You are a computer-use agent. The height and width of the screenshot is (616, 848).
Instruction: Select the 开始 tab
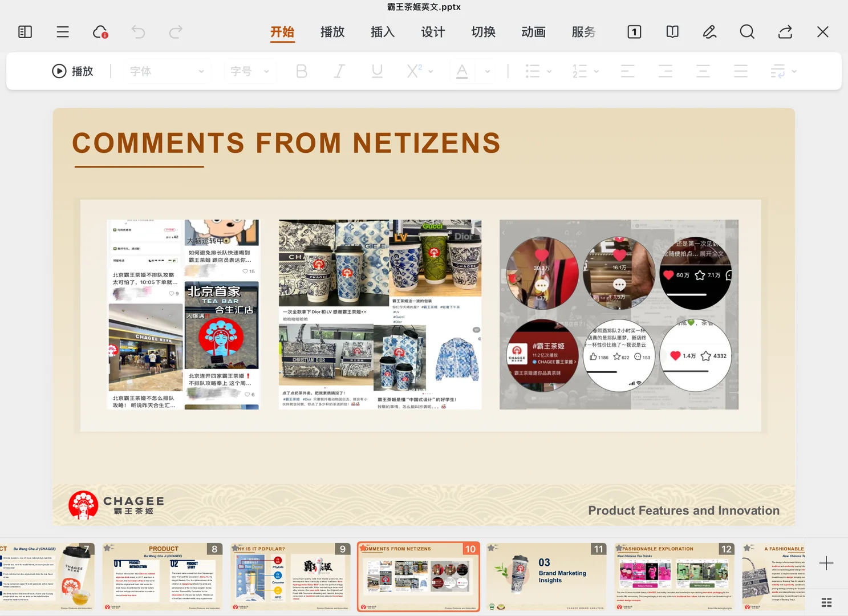click(x=282, y=32)
